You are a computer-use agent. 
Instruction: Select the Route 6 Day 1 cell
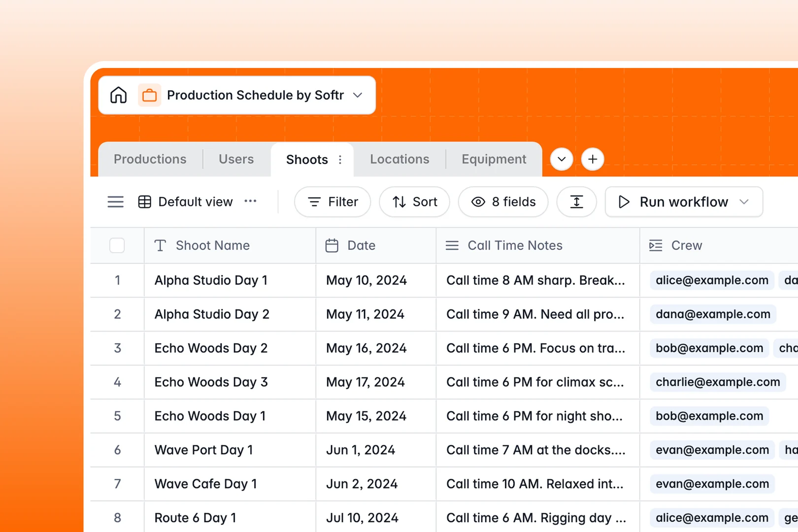(x=230, y=517)
